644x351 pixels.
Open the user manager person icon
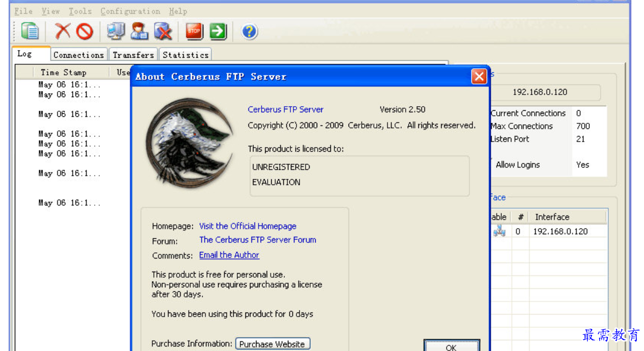point(139,31)
